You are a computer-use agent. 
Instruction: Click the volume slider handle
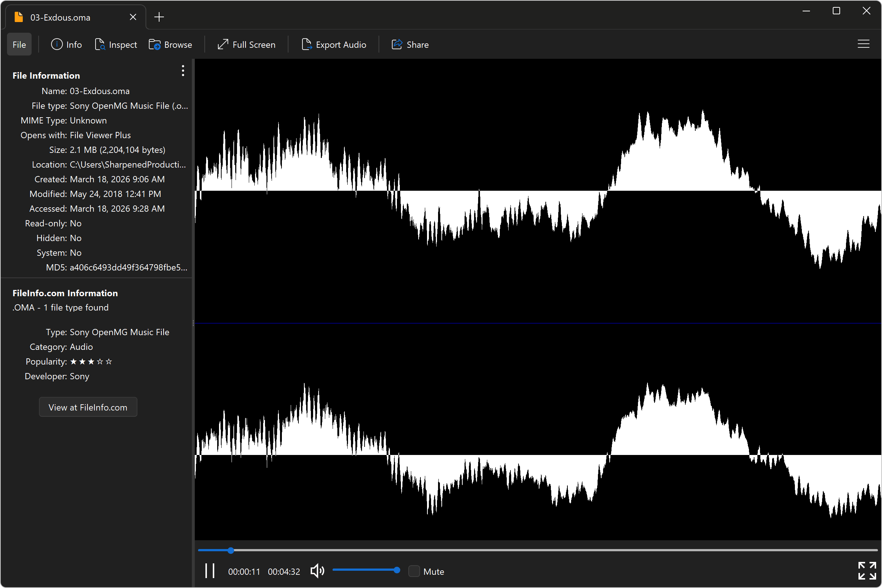click(397, 570)
